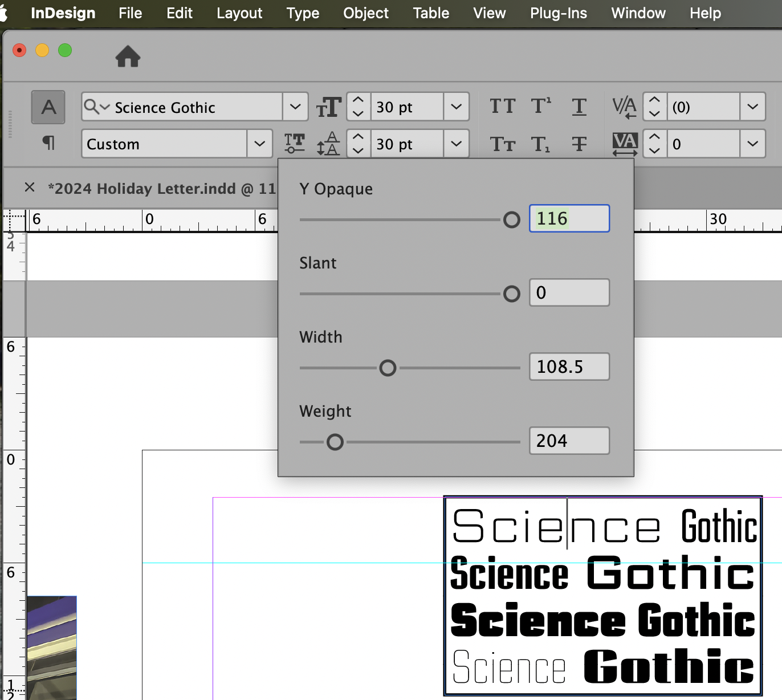Viewport: 782px width, 700px height.
Task: Toggle Small Caps (Tт)
Action: point(503,144)
